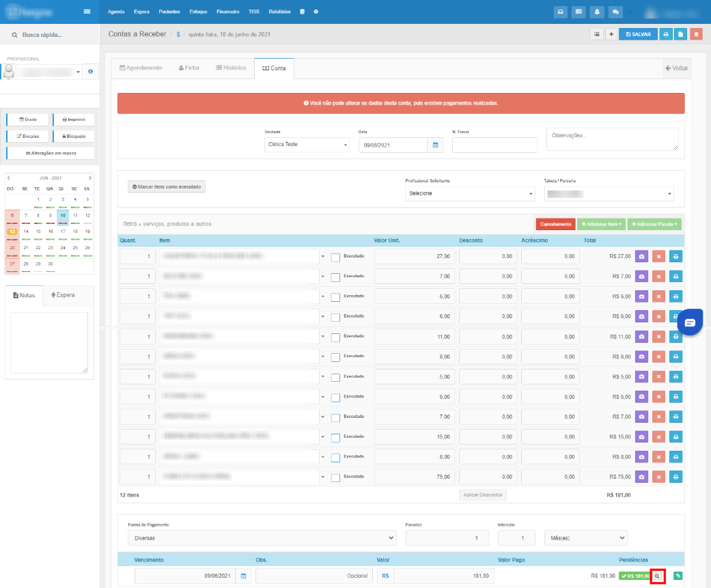Open the Financeiro menu
The image size is (711, 588).
[x=227, y=12]
